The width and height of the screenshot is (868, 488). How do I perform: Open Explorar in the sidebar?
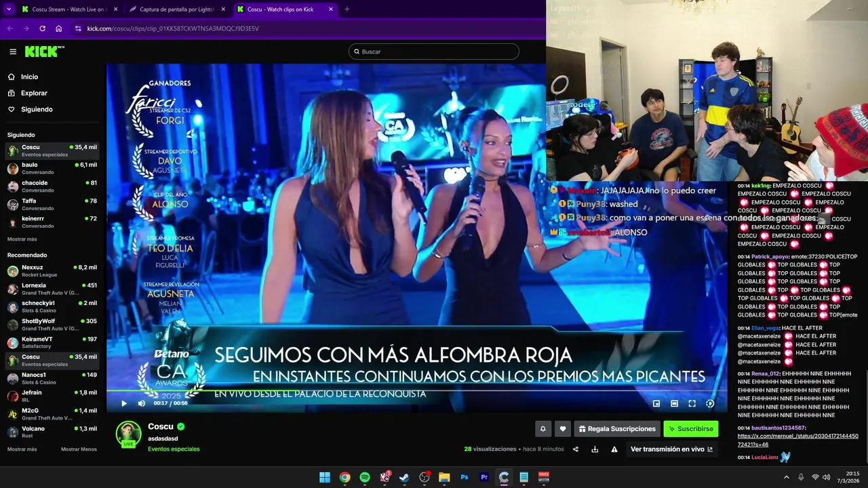tap(34, 93)
